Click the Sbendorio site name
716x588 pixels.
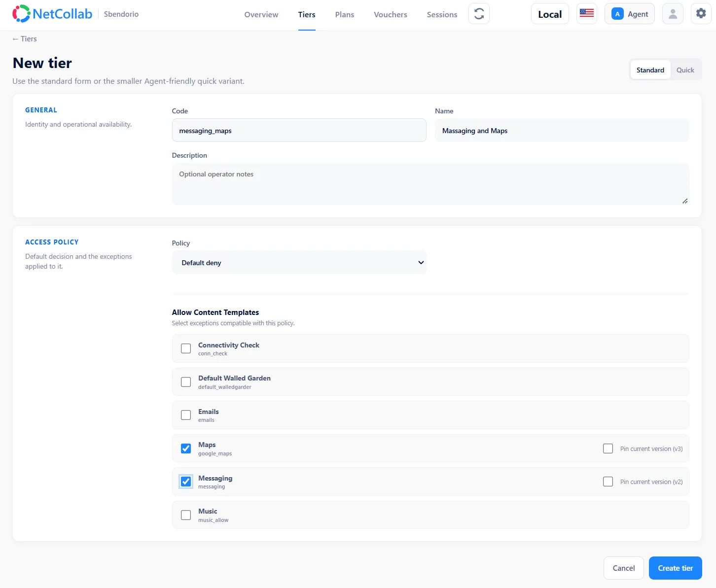click(121, 14)
